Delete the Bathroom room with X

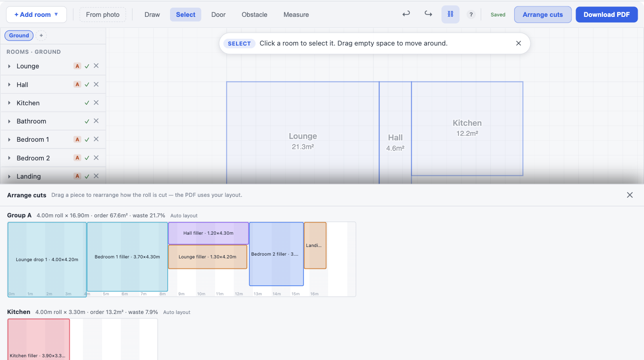(x=96, y=121)
